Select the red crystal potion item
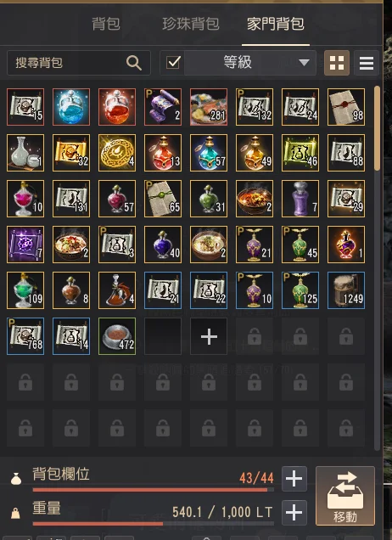This screenshot has width=392, height=540. [x=117, y=107]
